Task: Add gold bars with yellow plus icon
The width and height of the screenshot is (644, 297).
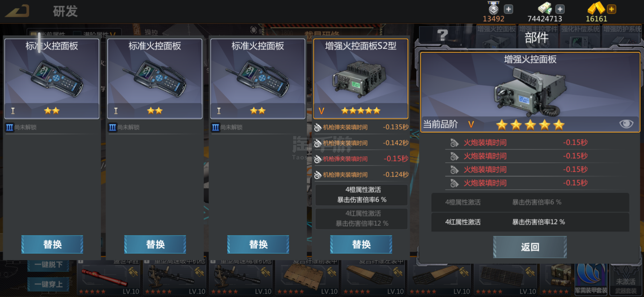Action: [612, 9]
